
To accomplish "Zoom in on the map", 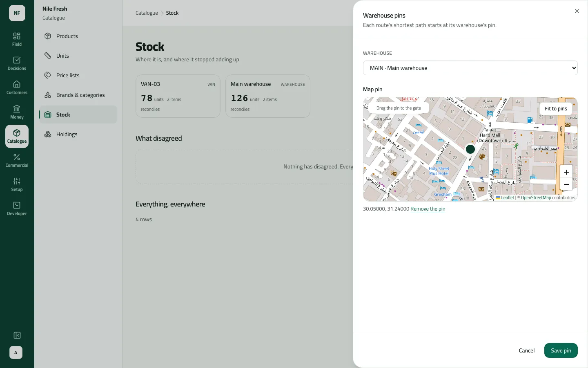I will pyautogui.click(x=566, y=172).
